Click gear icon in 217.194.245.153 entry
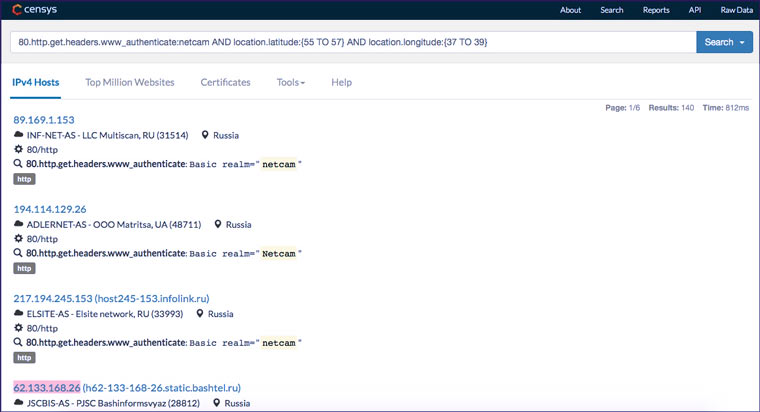Screen dimensions: 760x412 pos(18,328)
